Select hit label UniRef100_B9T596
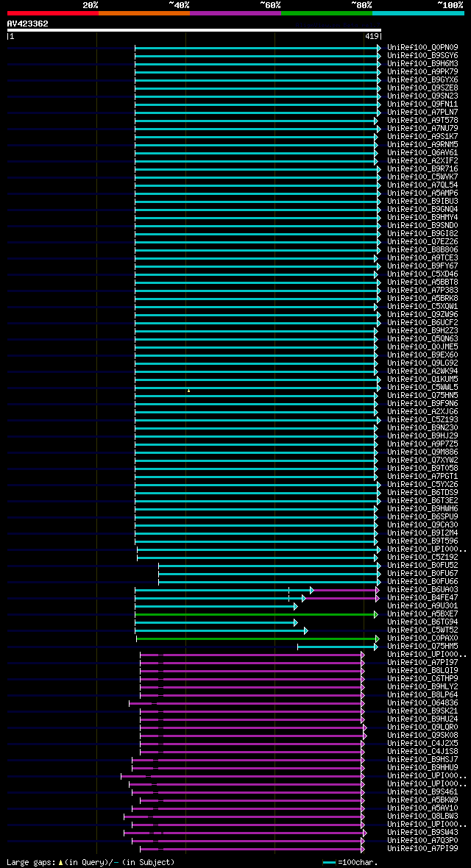The image size is (471, 868). [422, 541]
